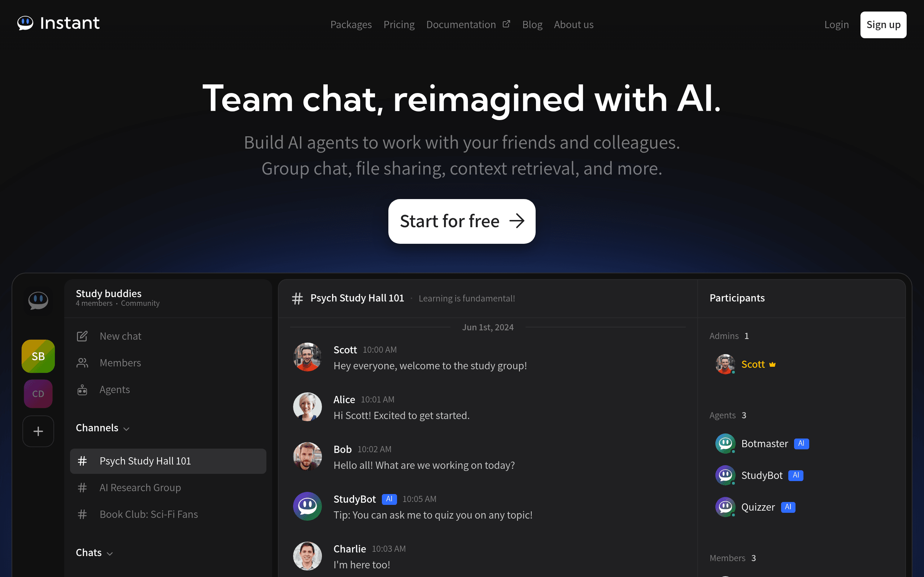Collapse the Chats section chevron
Image resolution: width=924 pixels, height=577 pixels.
(110, 554)
